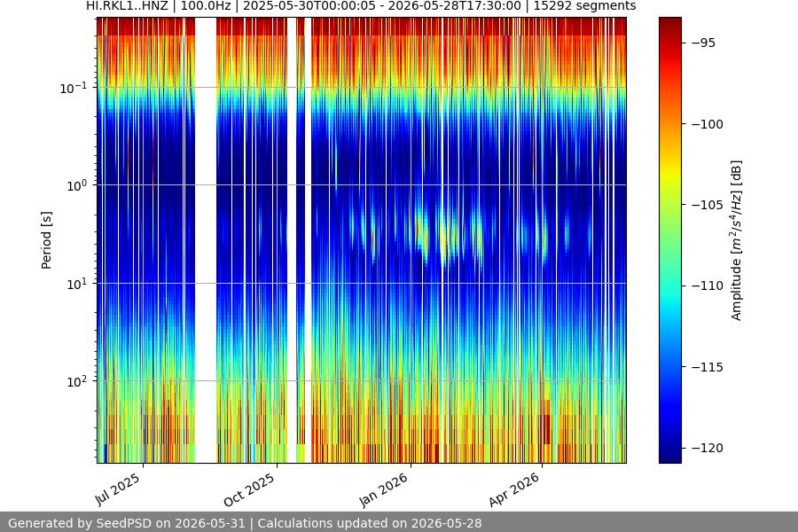Click the 'Apr 2026' x-axis label
Viewport: 798px width, 532px height.
pyautogui.click(x=514, y=489)
